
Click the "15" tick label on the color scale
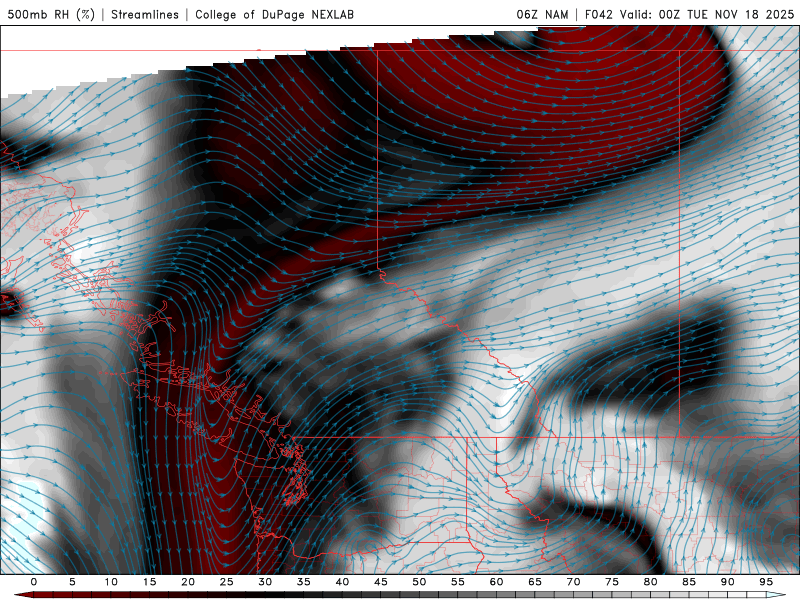click(x=149, y=582)
